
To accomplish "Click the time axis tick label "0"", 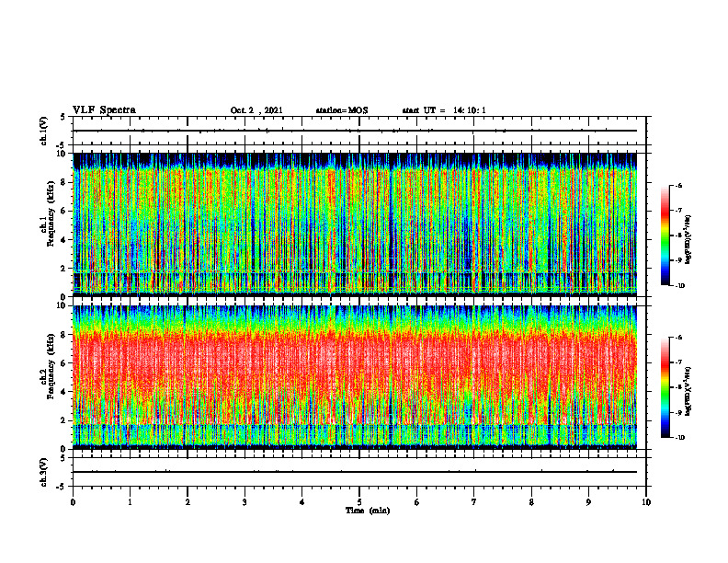I will [x=73, y=502].
